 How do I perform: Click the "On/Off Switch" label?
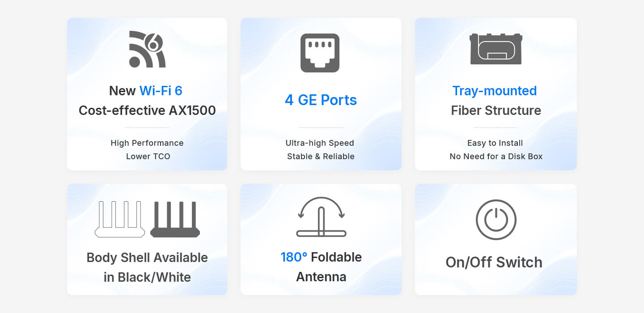494,262
